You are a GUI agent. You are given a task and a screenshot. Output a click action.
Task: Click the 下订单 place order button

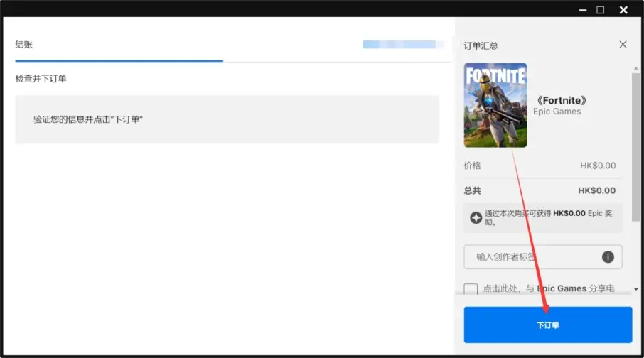pyautogui.click(x=548, y=325)
